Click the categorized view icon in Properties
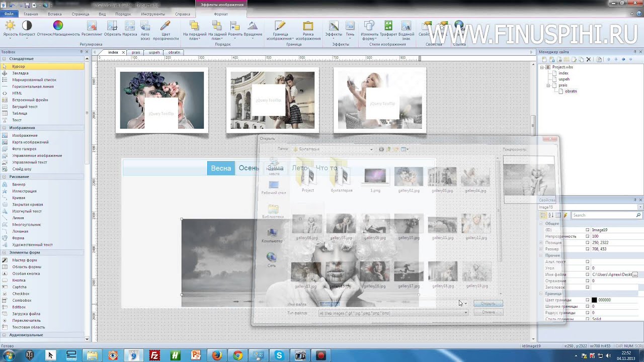644x362 pixels. [x=544, y=215]
